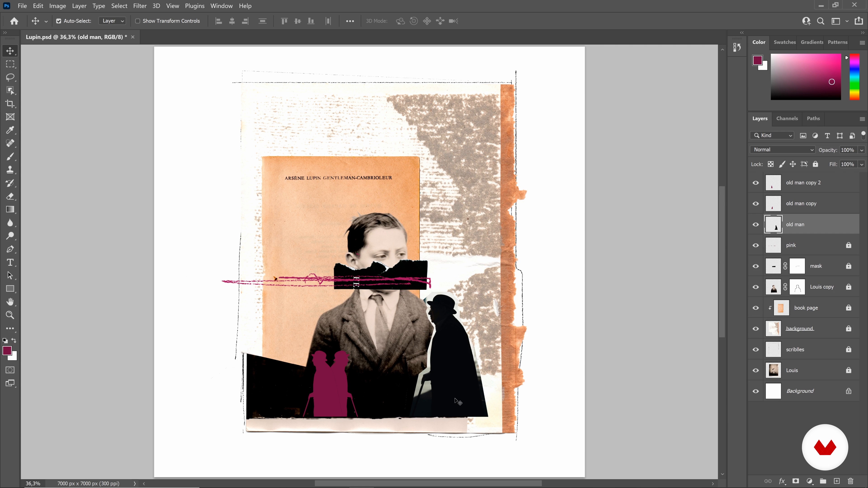
Task: Select the Rectangle shape tool
Action: pos(10,289)
